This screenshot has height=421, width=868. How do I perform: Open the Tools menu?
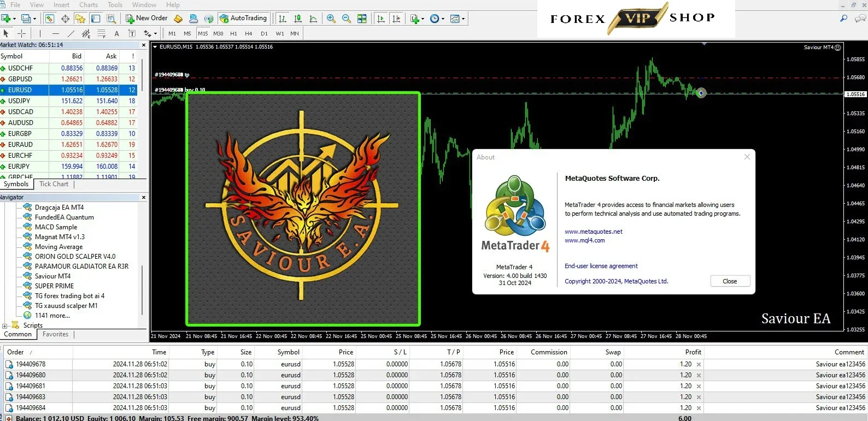point(115,5)
